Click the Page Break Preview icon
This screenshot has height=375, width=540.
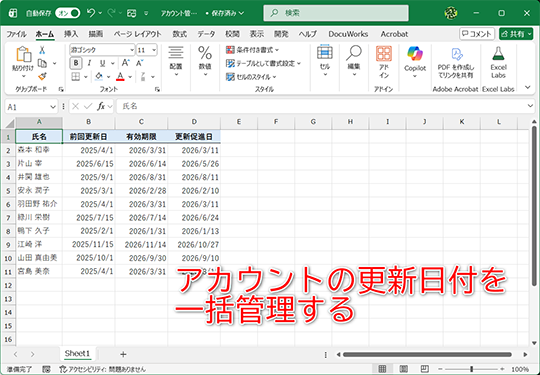click(425, 369)
